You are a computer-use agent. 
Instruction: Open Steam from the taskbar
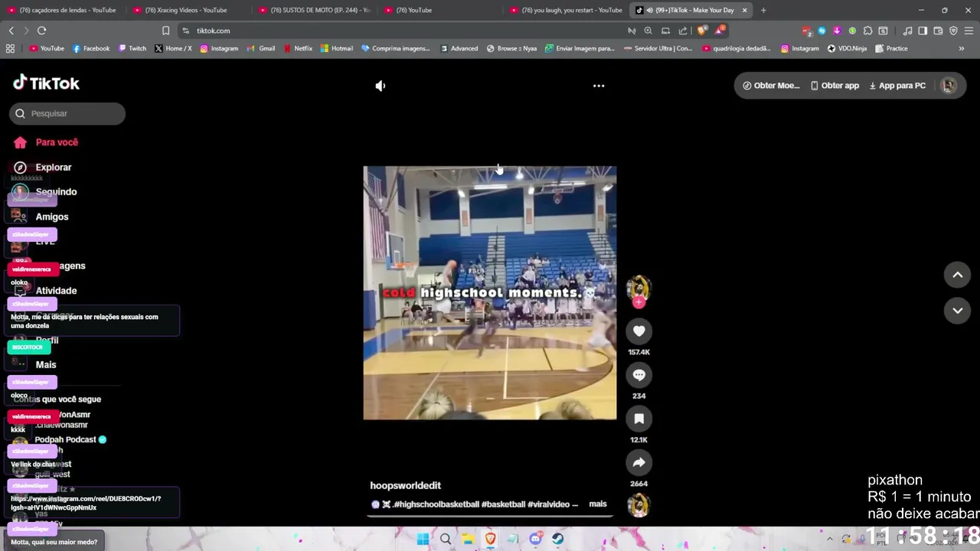pyautogui.click(x=558, y=539)
